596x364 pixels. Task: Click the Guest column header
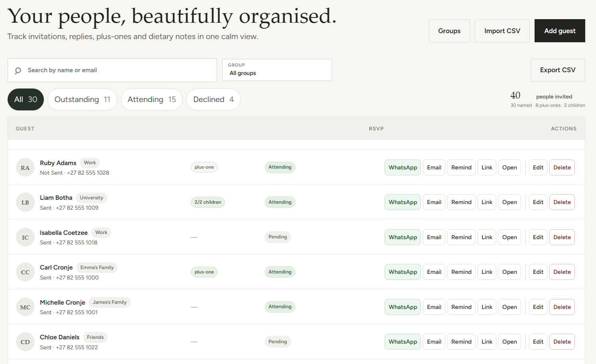click(25, 128)
